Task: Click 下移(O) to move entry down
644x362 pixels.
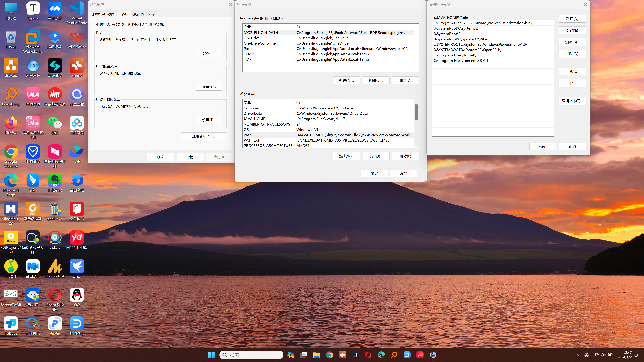Action: coord(572,83)
